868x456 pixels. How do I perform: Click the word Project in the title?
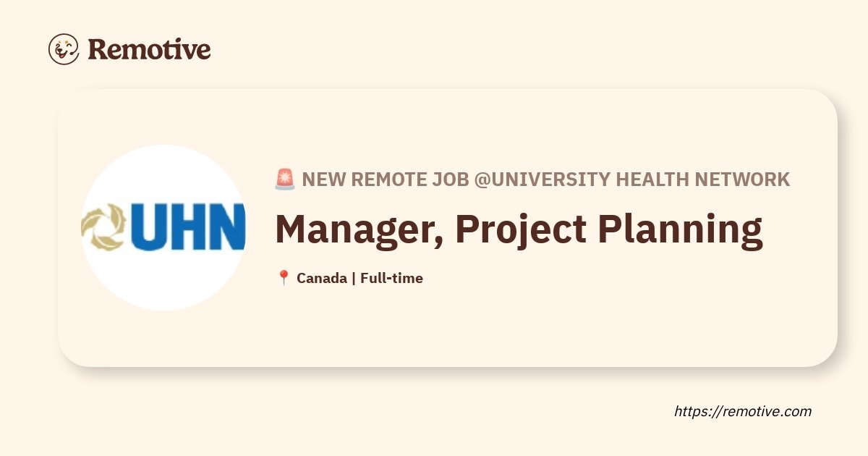coord(520,229)
